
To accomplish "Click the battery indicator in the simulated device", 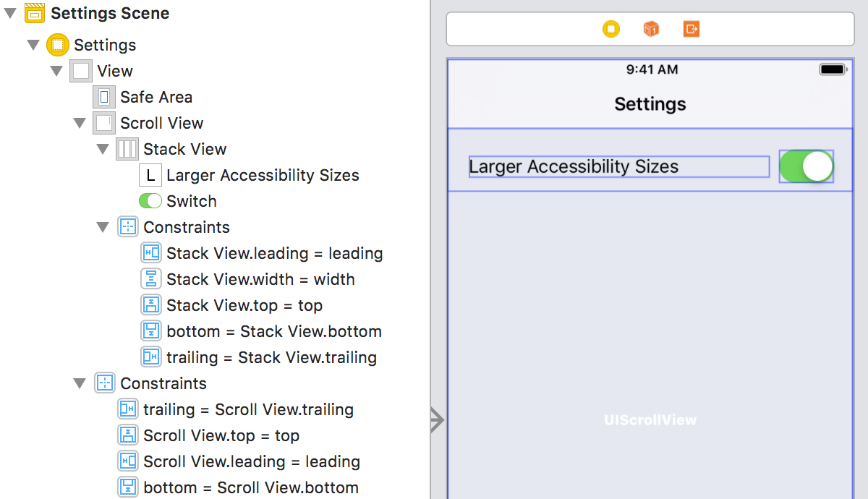I will 832,69.
